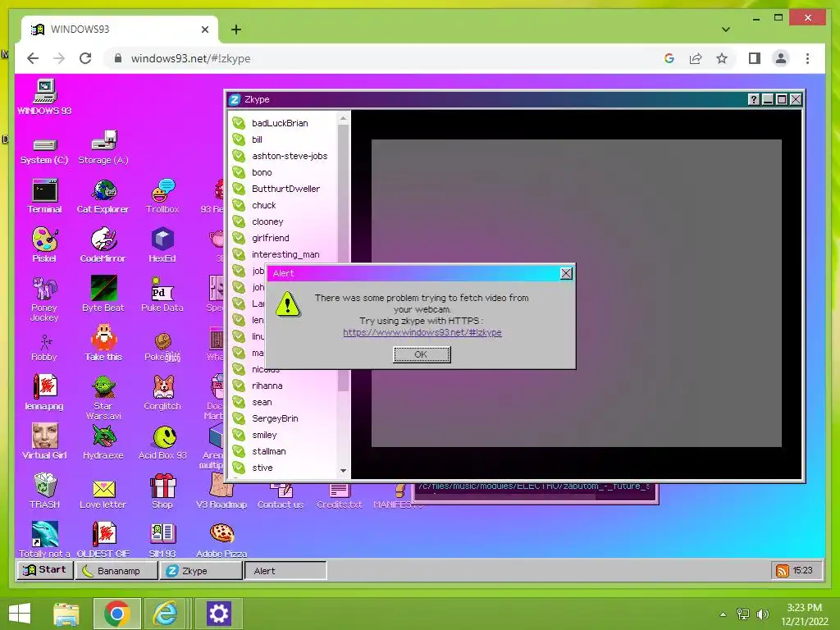Open the Love letter envelope icon
840x630 pixels.
[103, 493]
